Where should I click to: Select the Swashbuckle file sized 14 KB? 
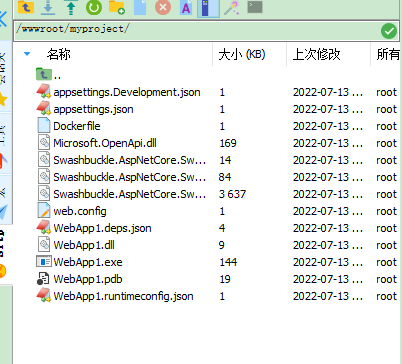pyautogui.click(x=130, y=160)
